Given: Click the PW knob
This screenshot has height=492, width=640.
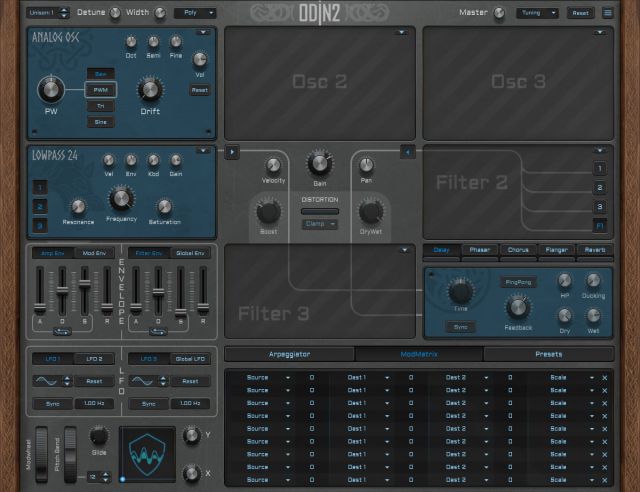Looking at the screenshot, I should point(51,89).
